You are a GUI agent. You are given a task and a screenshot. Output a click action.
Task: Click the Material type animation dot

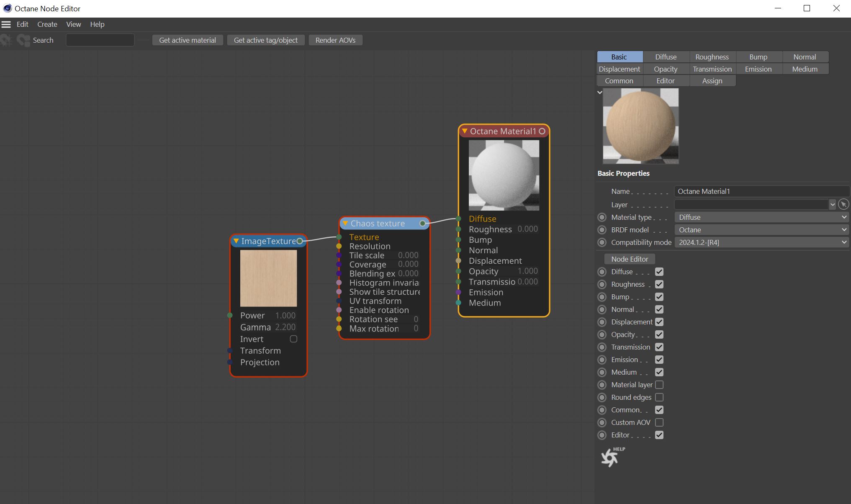pos(602,217)
